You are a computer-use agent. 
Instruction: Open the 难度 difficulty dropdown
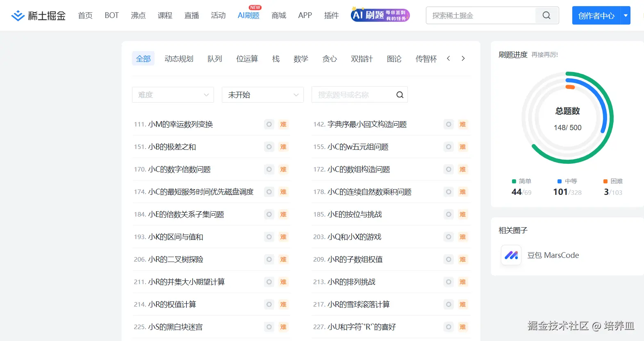coord(173,95)
